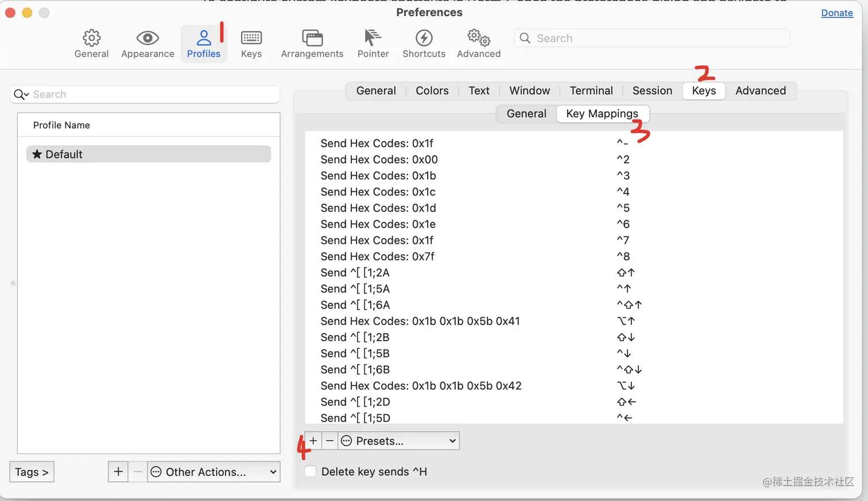Open Pointer preferences icon

coord(373,38)
